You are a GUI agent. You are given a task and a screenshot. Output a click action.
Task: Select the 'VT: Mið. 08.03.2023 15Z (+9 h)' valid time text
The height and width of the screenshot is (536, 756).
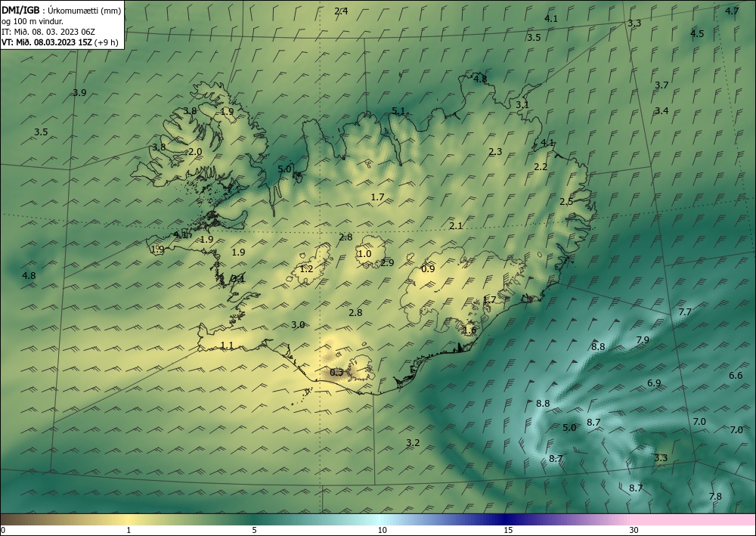pyautogui.click(x=60, y=42)
